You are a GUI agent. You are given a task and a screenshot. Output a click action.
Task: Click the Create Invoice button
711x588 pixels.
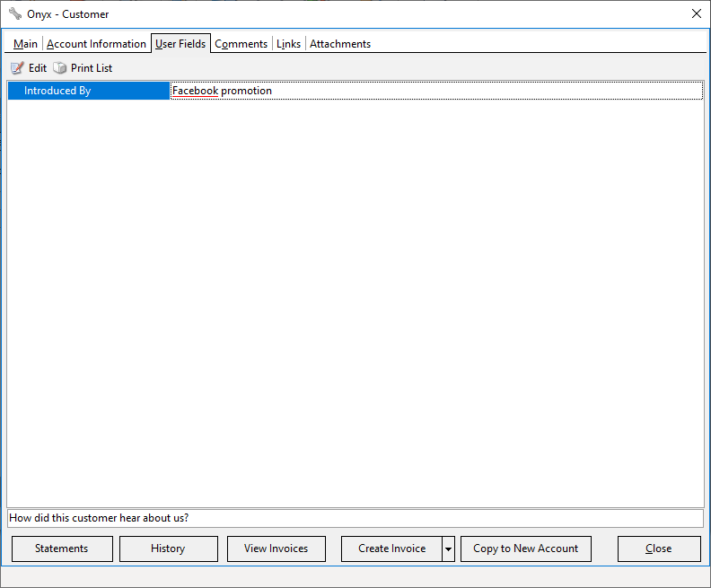click(391, 549)
